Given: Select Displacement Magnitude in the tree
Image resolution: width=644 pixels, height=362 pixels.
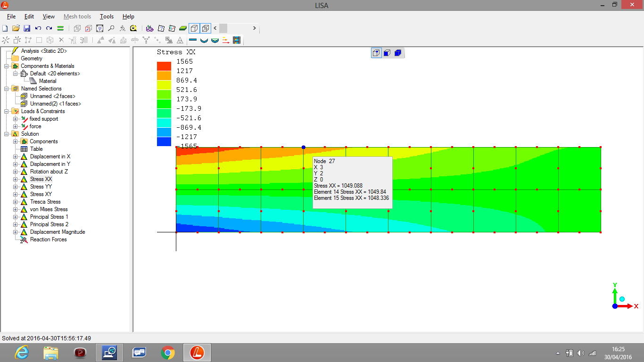Looking at the screenshot, I should [x=58, y=232].
